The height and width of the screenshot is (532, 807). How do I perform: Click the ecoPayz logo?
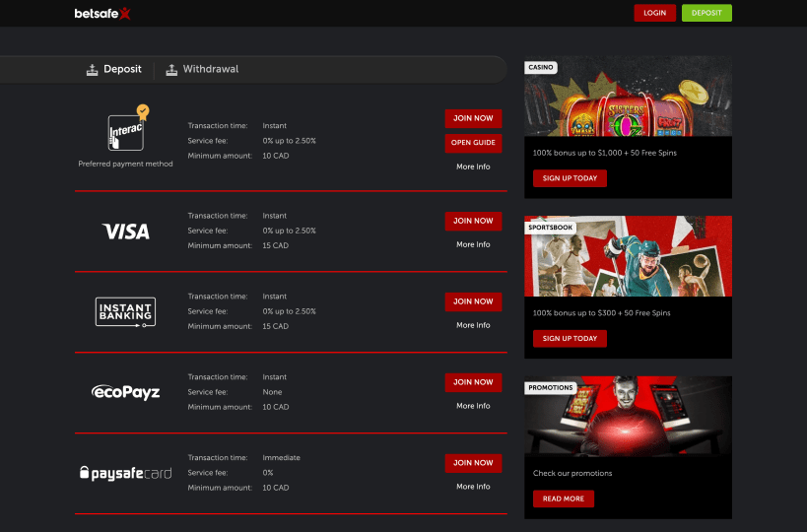point(125,392)
